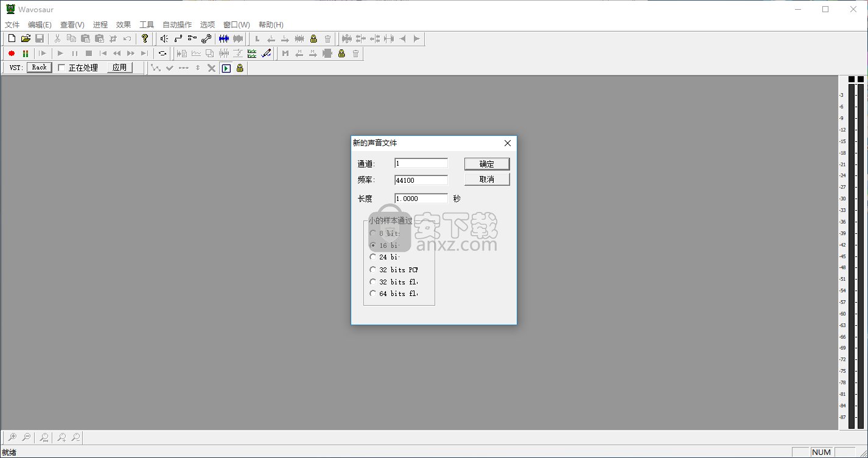Create a new file with the blank page icon

(12, 38)
